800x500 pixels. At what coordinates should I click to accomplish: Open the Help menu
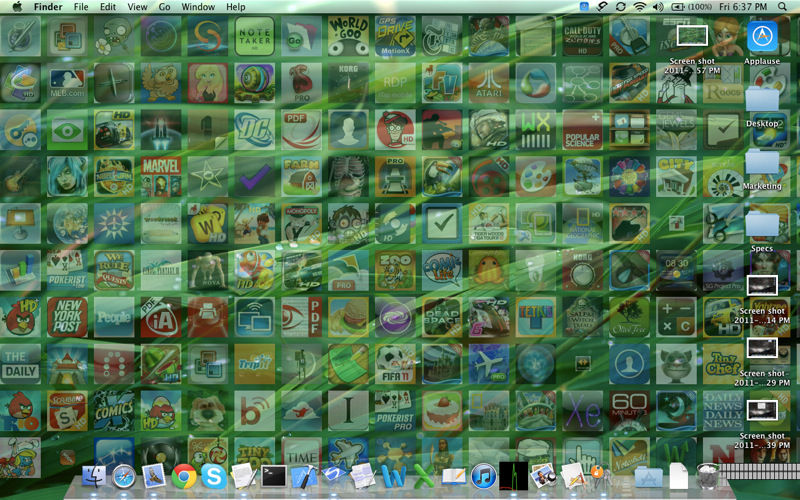236,7
